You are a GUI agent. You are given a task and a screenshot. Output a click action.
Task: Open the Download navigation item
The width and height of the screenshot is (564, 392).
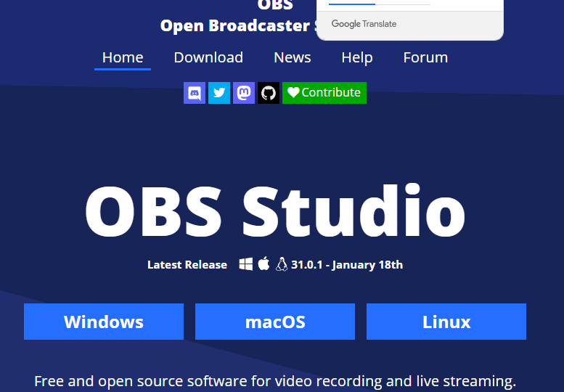208,57
